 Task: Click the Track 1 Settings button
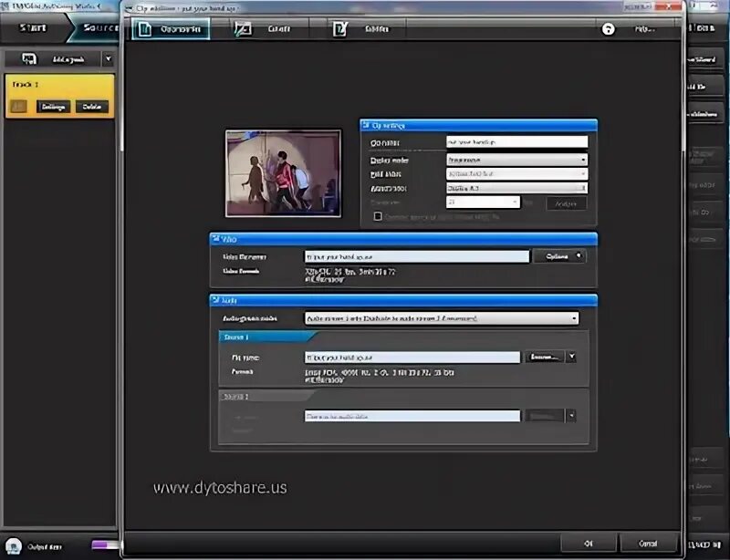54,107
